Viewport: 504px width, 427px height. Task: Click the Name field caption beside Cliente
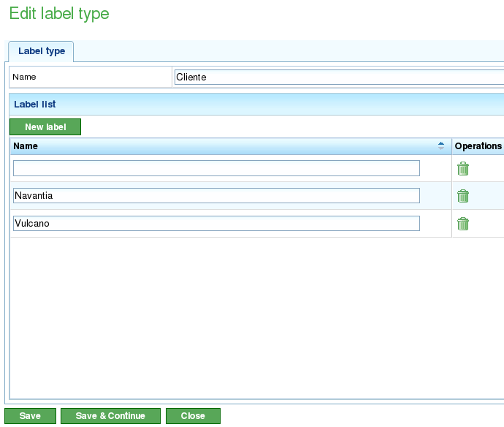[24, 78]
